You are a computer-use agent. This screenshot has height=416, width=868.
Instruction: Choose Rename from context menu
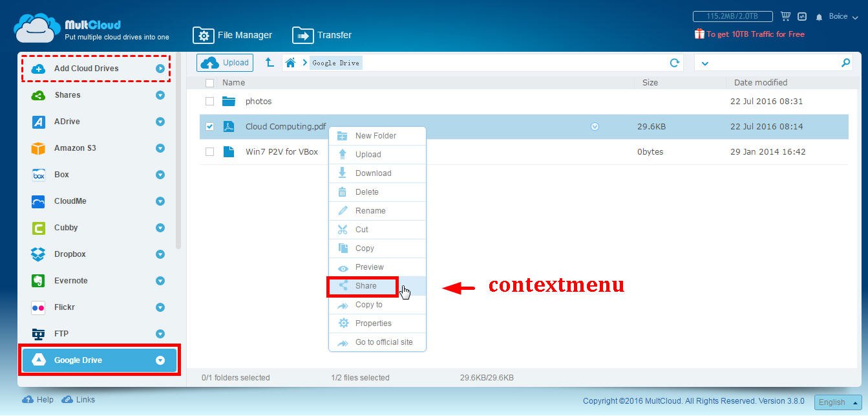pos(377,211)
